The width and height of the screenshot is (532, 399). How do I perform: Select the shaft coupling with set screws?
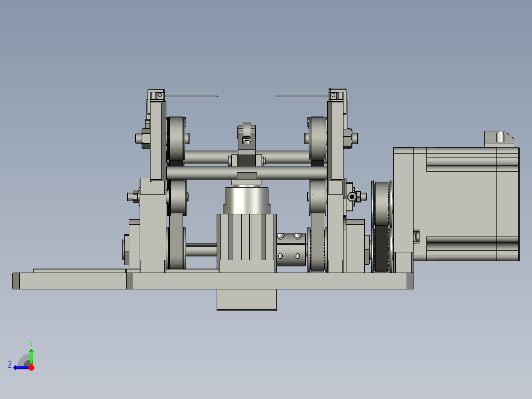coord(291,249)
